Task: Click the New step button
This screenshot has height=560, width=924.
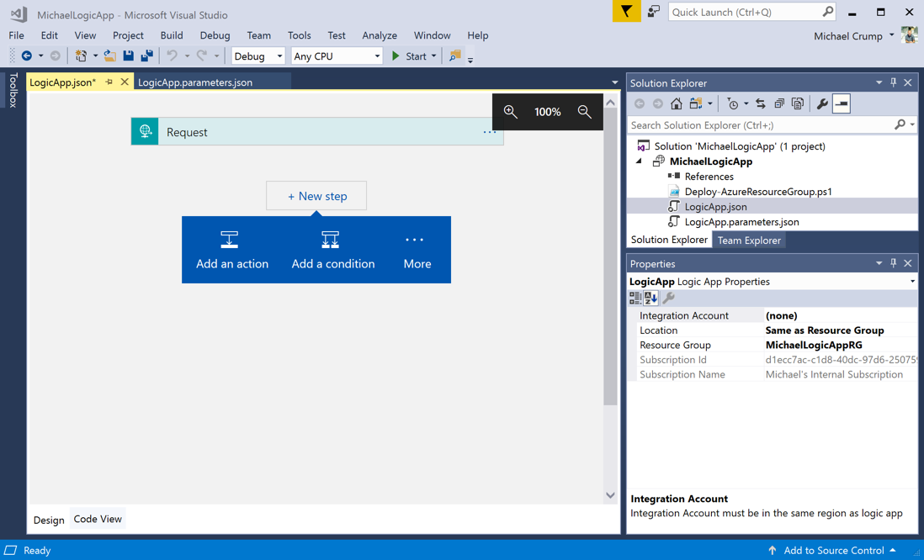Action: (x=316, y=196)
